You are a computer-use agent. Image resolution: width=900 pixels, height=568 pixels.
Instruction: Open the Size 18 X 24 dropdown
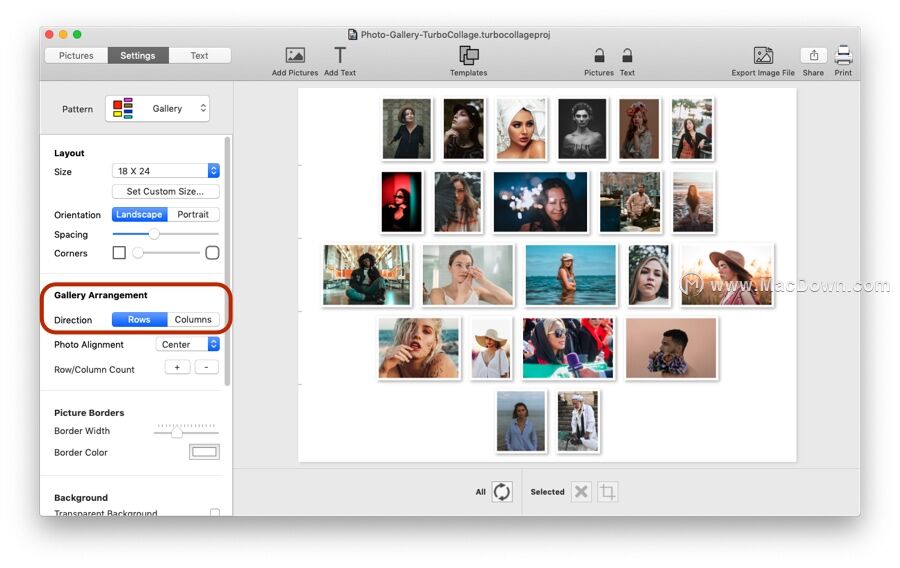(166, 170)
